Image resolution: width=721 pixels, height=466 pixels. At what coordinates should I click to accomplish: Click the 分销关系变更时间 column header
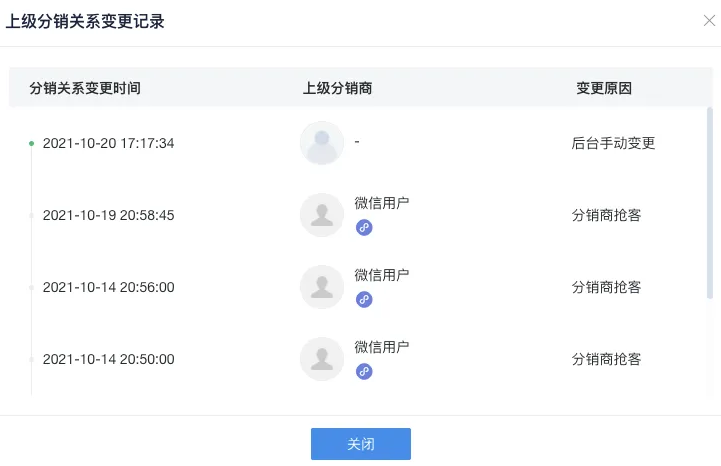[85, 88]
